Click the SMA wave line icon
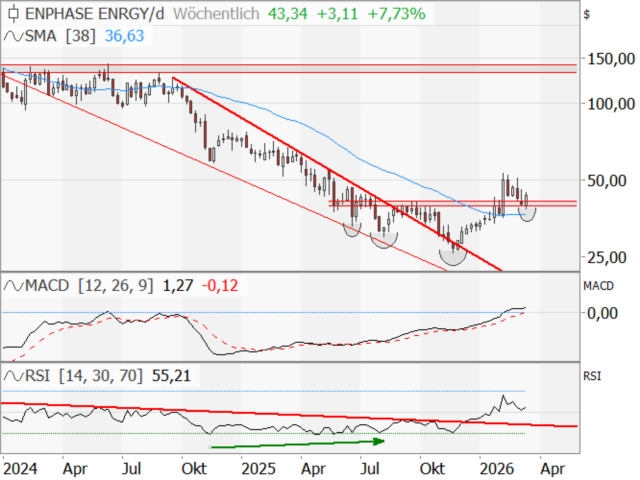This screenshot has height=480, width=640. 13,36
